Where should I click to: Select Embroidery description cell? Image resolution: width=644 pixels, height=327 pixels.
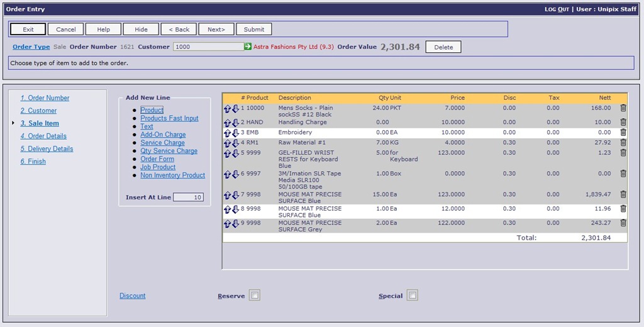click(x=296, y=132)
